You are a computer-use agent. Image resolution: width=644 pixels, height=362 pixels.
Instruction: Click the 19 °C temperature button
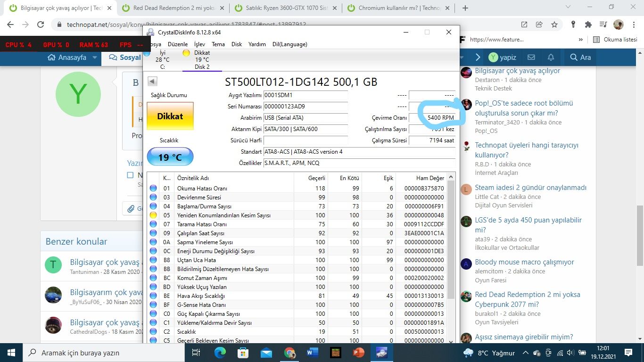(170, 156)
